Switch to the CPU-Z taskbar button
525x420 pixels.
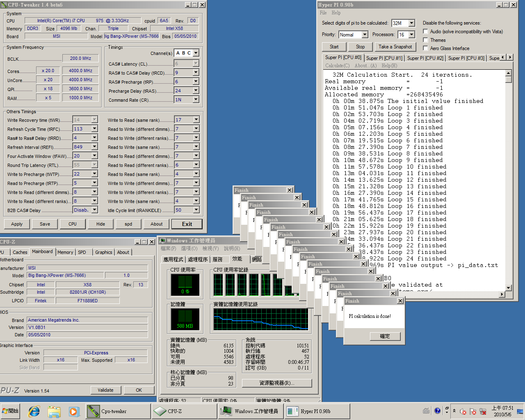184,411
